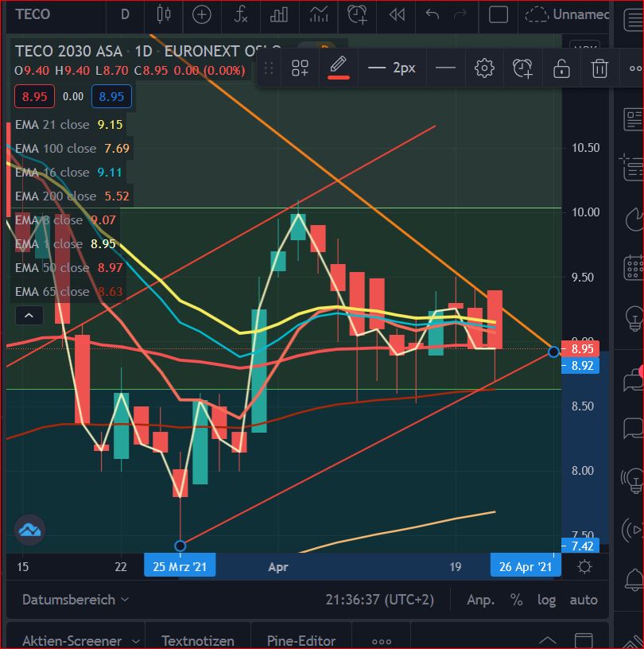
Task: Toggle percent scale mode
Action: coord(516,600)
